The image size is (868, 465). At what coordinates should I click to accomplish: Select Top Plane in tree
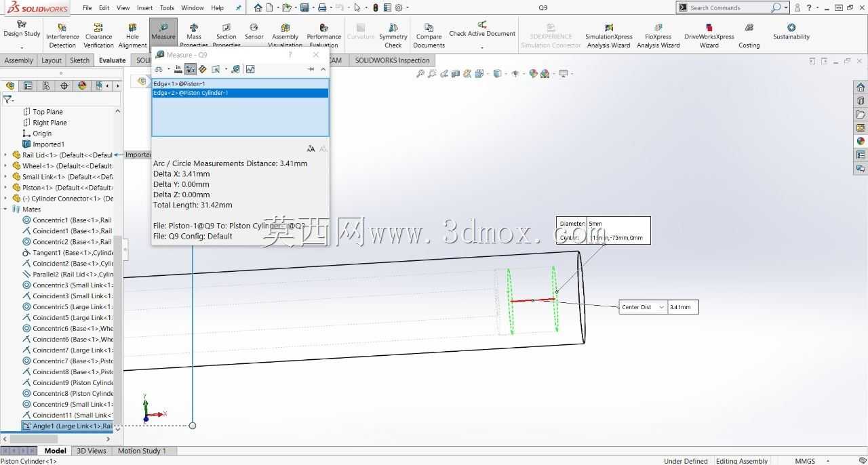pyautogui.click(x=42, y=112)
